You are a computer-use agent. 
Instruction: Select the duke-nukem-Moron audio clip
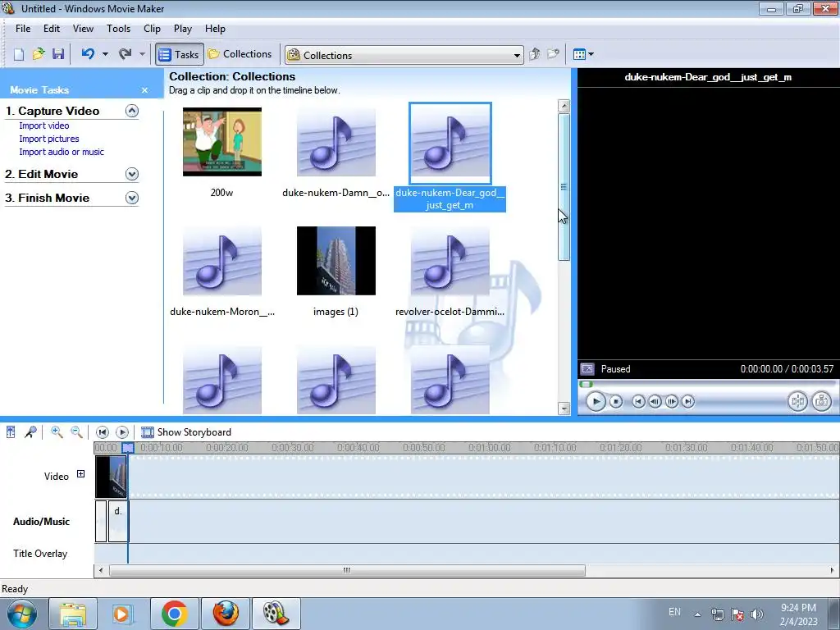tap(222, 261)
